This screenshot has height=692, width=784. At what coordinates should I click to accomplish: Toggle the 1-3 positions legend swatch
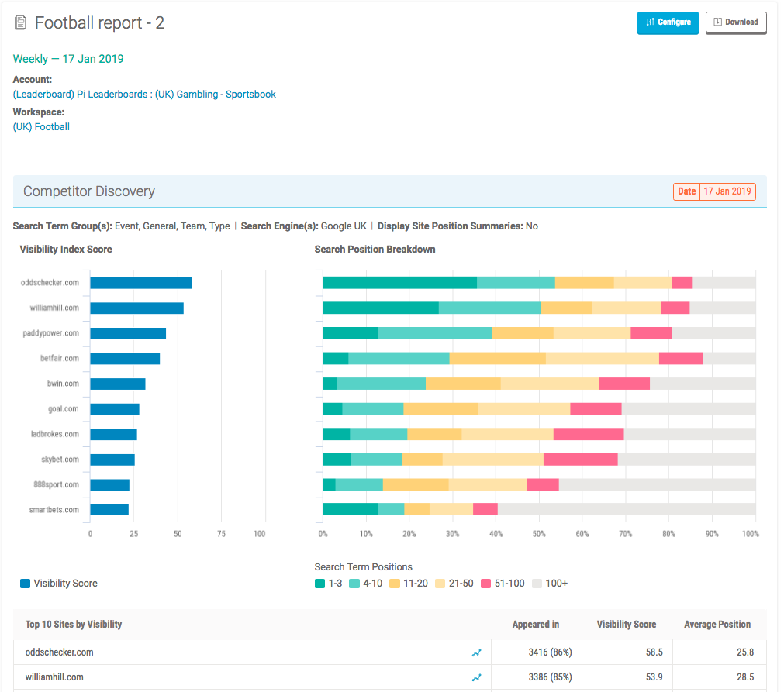coord(320,584)
